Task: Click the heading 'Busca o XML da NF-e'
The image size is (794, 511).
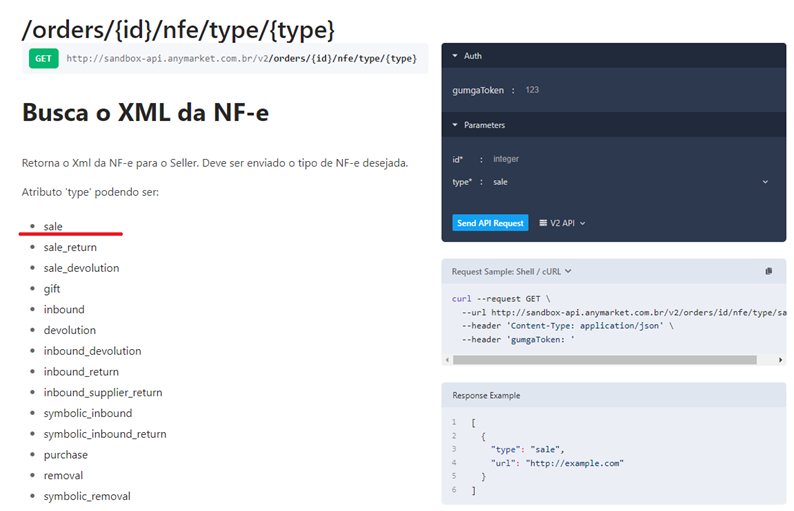Action: pyautogui.click(x=145, y=112)
